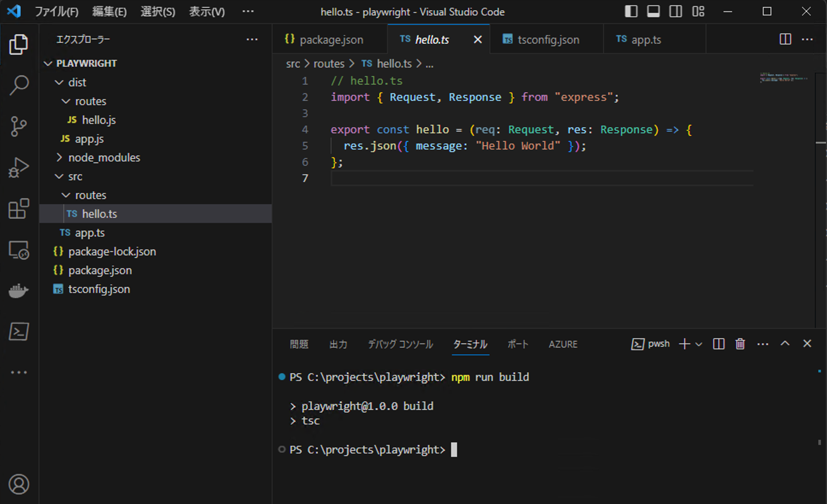The image size is (827, 504).
Task: Switch to the tsconfig.json editor tab
Action: [547, 39]
